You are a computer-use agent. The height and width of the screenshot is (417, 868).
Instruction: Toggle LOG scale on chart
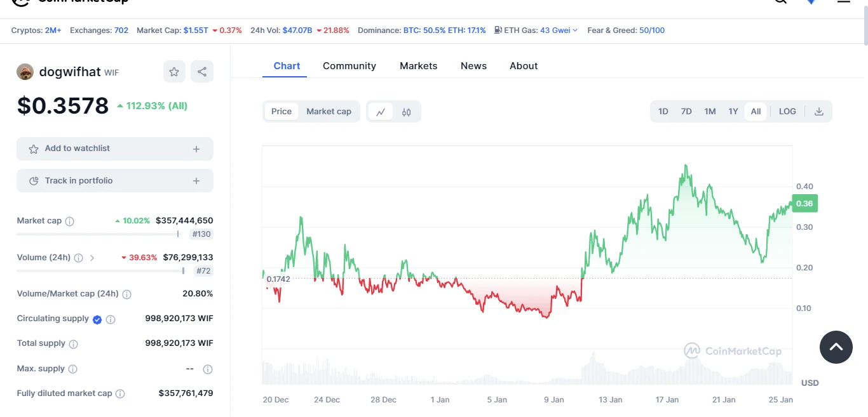[787, 112]
